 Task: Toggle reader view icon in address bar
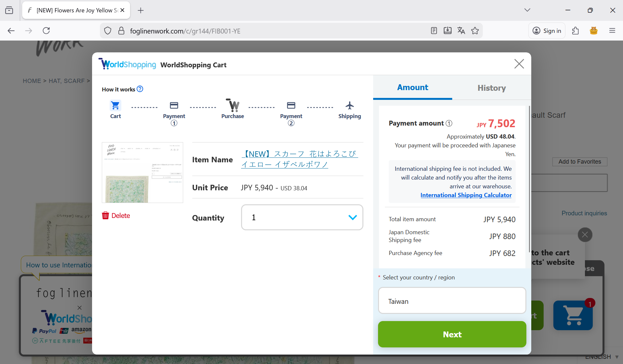(434, 31)
